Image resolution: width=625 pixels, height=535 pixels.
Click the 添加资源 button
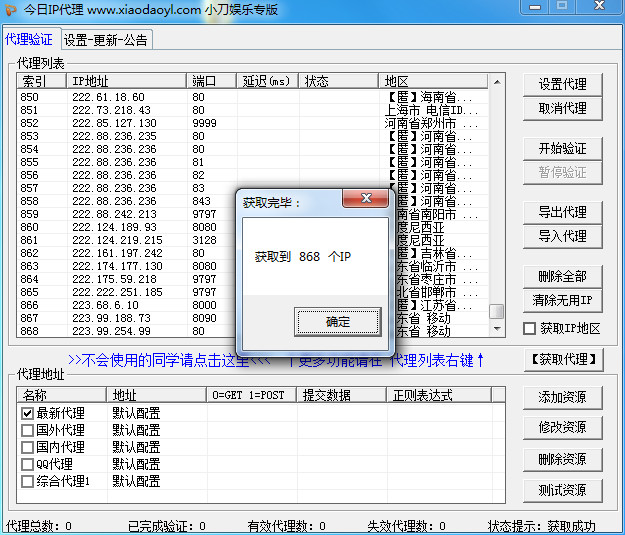click(x=562, y=397)
